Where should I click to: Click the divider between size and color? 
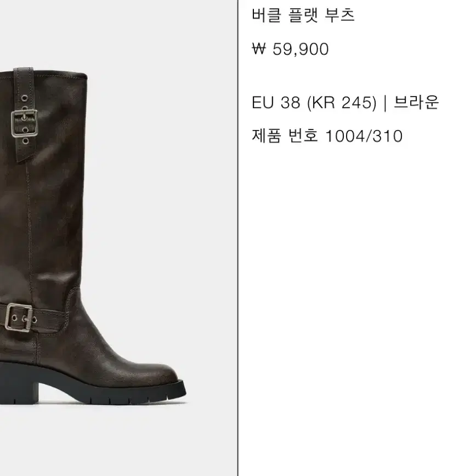385,103
